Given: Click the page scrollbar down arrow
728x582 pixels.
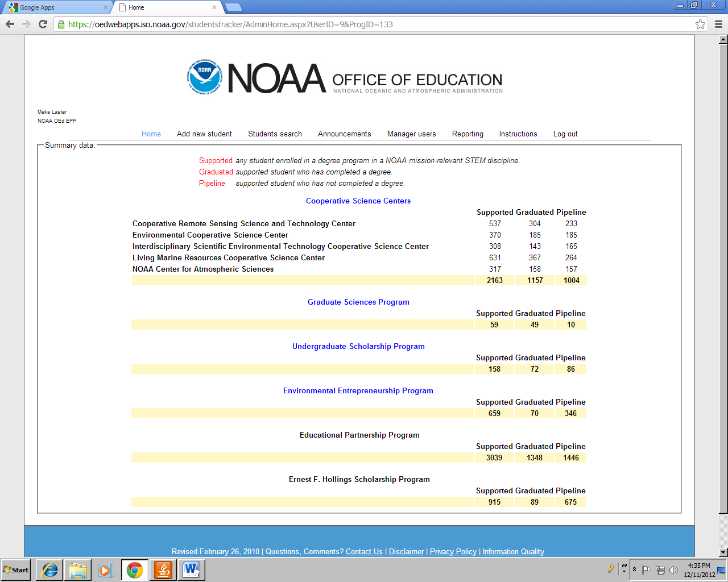Looking at the screenshot, I should (723, 552).
